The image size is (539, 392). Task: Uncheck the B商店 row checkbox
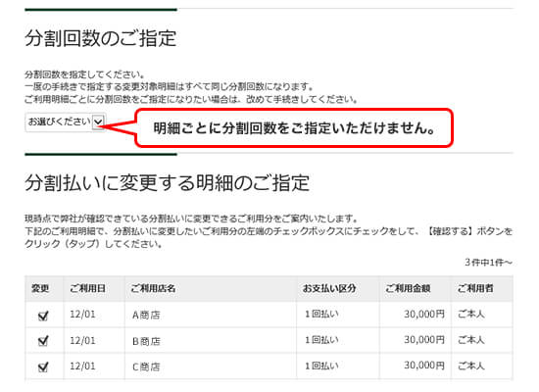[43, 341]
